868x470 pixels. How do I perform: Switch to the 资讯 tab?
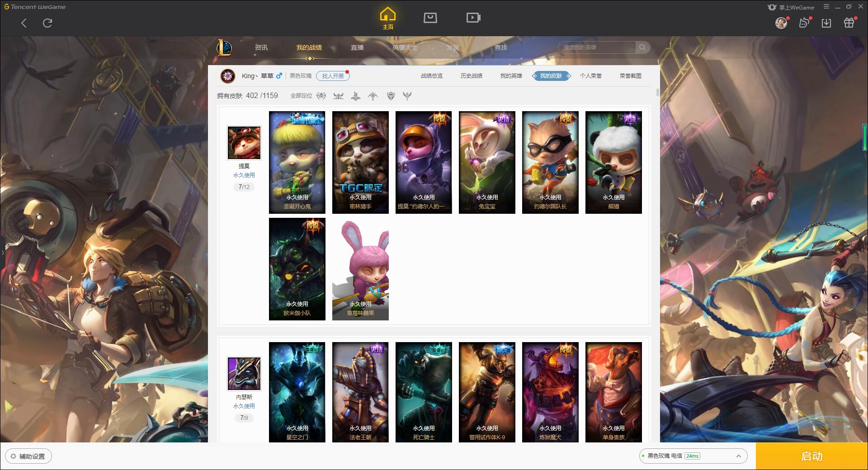point(261,47)
